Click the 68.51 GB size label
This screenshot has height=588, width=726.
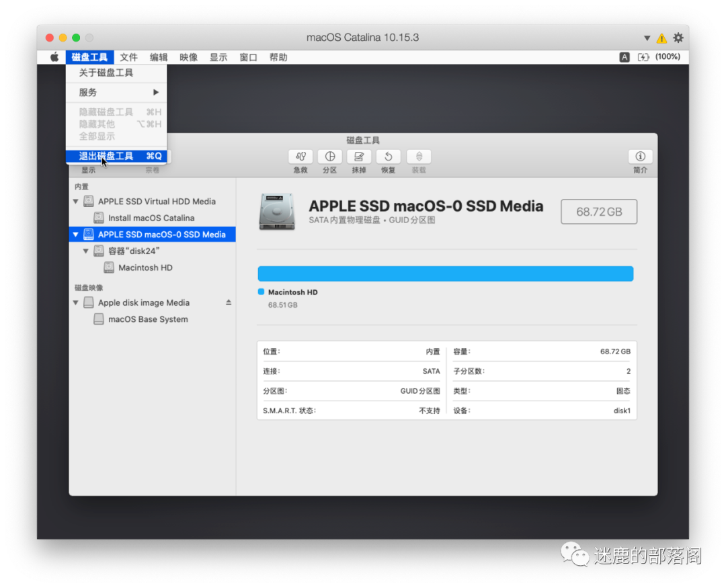click(x=283, y=304)
